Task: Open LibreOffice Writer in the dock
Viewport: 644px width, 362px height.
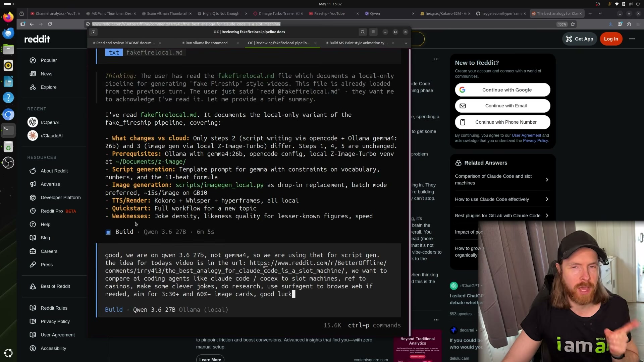Action: pos(8,81)
